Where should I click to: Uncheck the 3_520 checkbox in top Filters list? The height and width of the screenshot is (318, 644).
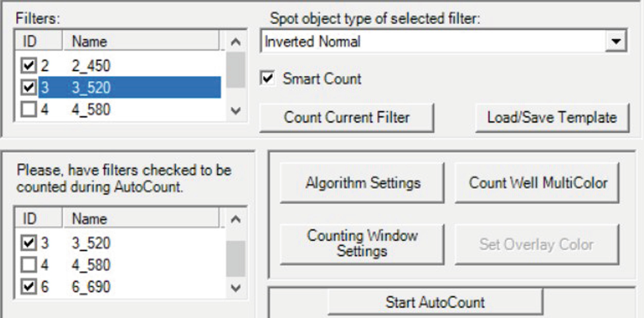click(29, 88)
